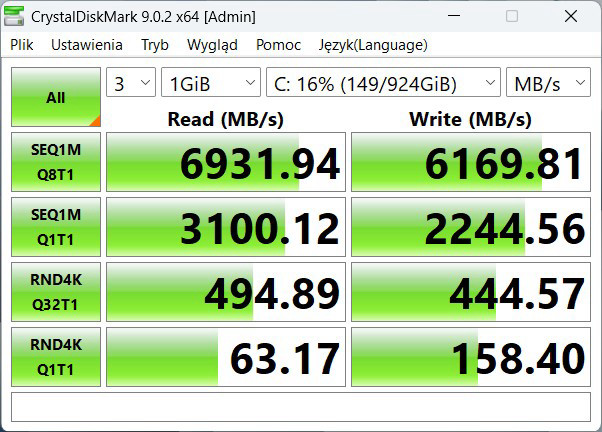Open the Plik menu
The height and width of the screenshot is (432, 602).
click(22, 45)
